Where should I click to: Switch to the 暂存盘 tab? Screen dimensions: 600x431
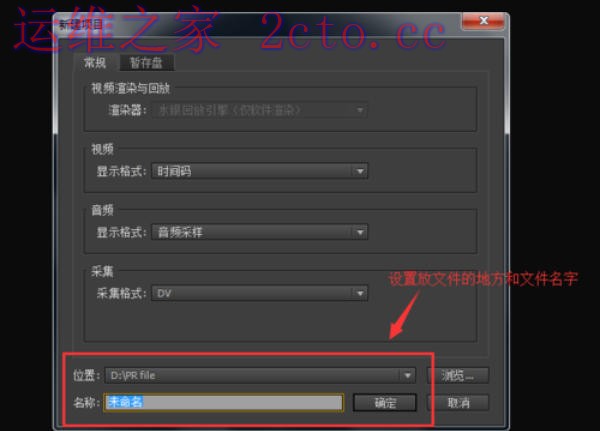147,63
